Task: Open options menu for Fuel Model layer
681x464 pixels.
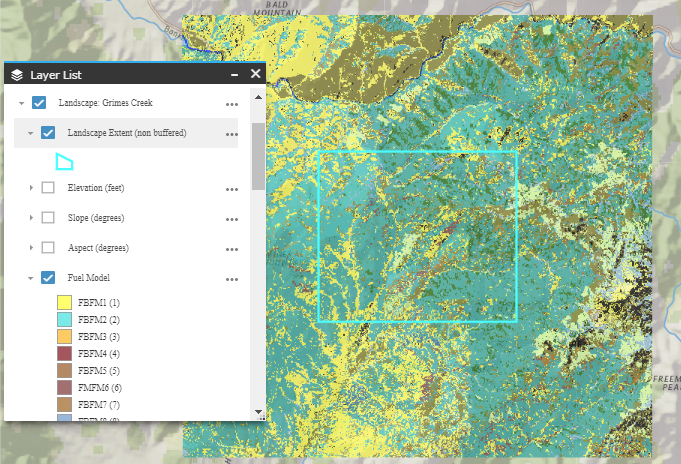Action: (232, 278)
